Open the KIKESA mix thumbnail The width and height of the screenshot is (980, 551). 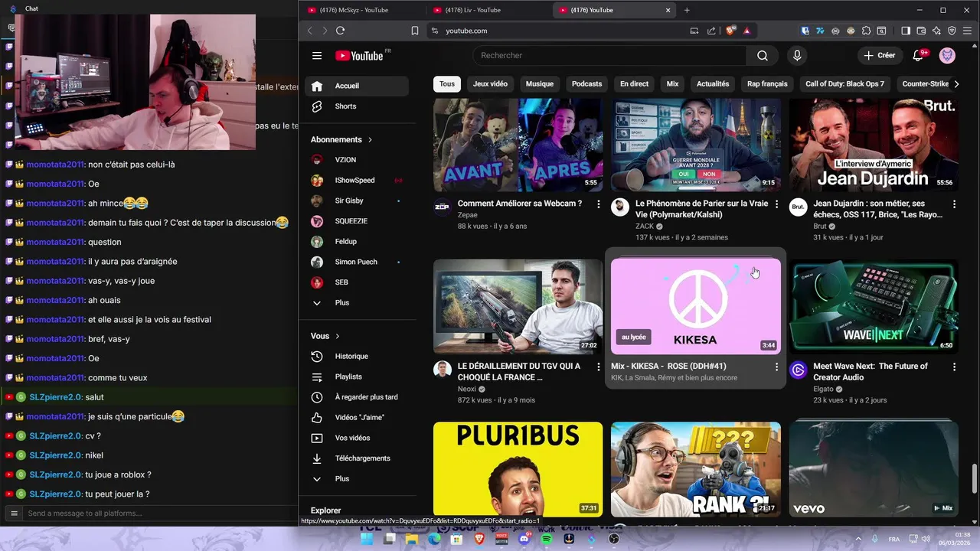[x=695, y=306]
